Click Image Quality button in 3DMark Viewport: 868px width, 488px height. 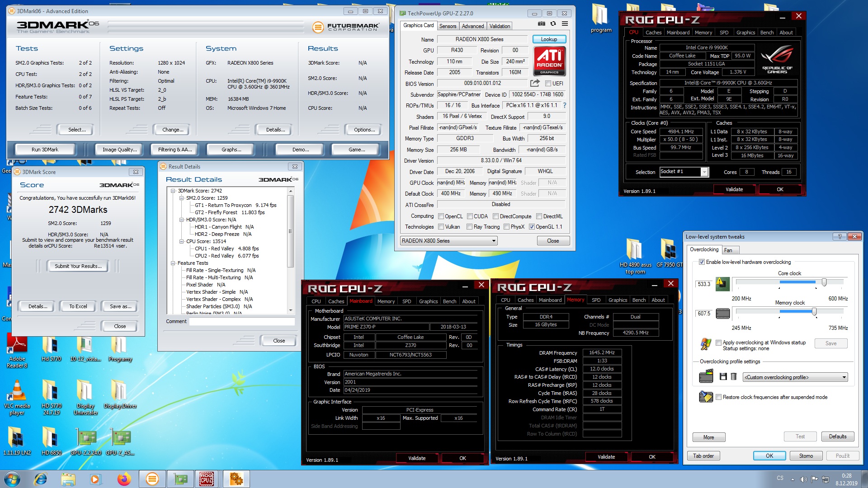coord(119,150)
